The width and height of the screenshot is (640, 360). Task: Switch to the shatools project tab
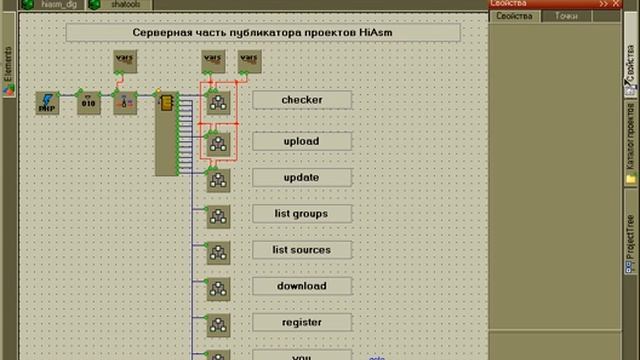click(119, 4)
